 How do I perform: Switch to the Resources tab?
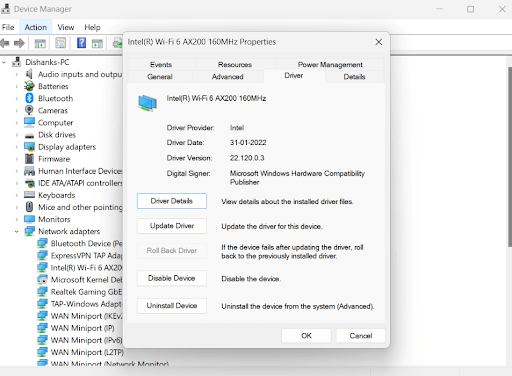[x=235, y=65]
